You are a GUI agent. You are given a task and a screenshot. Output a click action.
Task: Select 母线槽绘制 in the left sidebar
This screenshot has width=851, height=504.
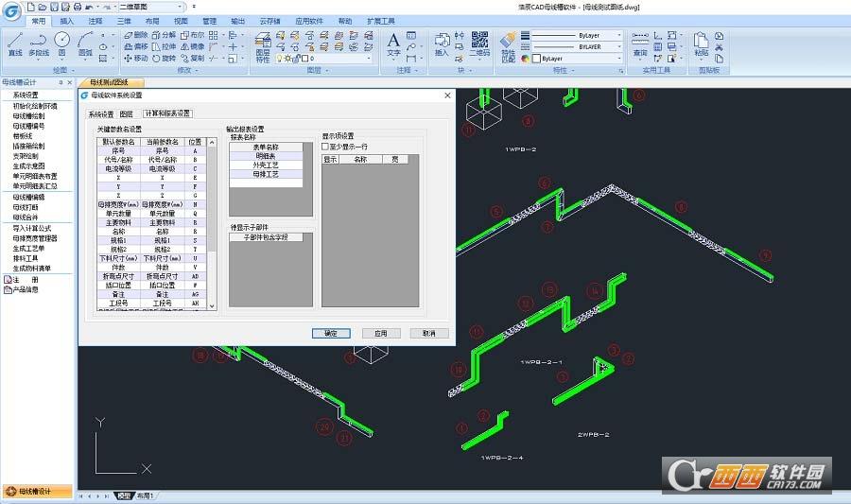[28, 116]
